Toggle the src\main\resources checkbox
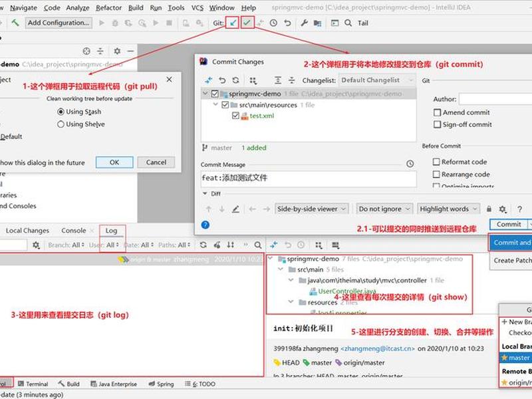532x399 pixels. [225, 105]
